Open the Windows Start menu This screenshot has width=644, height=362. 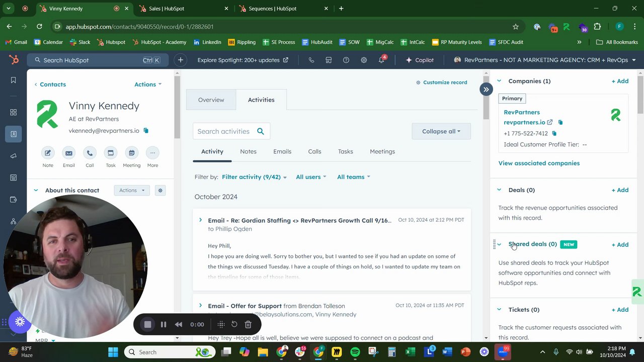click(113, 352)
